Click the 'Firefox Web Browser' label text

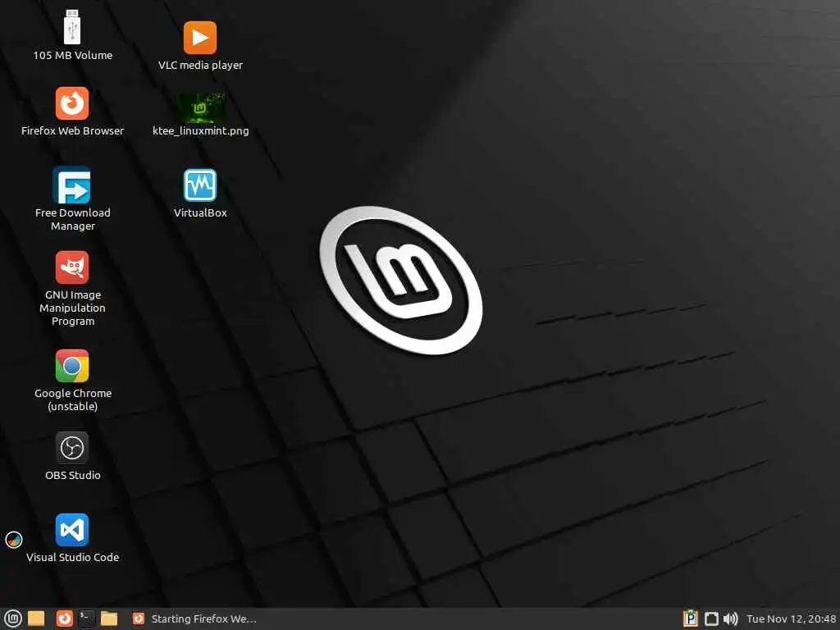(72, 130)
